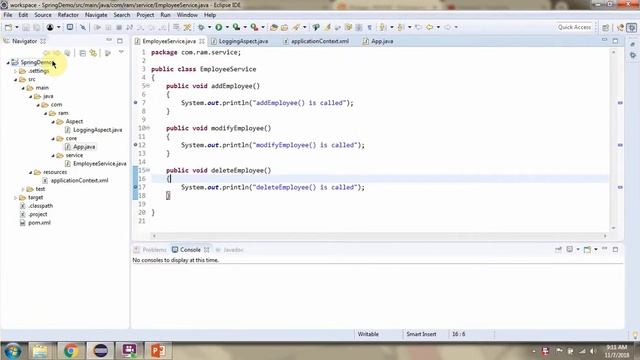Toggle Block Selection Mode icon
The height and width of the screenshot is (360, 640).
coord(359,27)
